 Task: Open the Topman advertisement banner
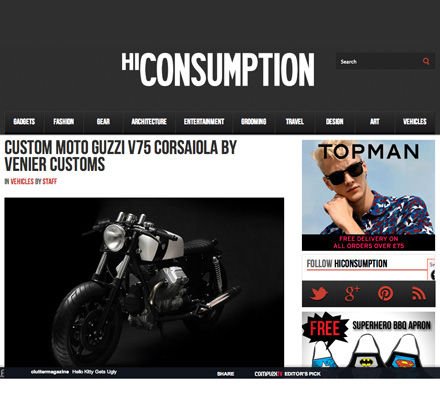pyautogui.click(x=368, y=195)
